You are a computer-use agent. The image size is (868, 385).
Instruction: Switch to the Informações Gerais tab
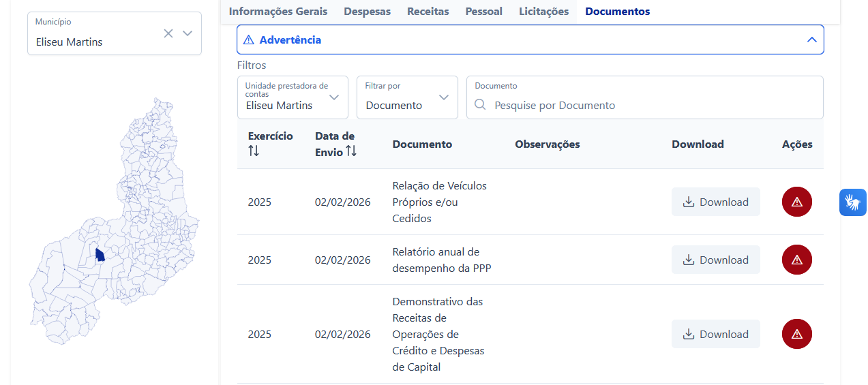(278, 11)
